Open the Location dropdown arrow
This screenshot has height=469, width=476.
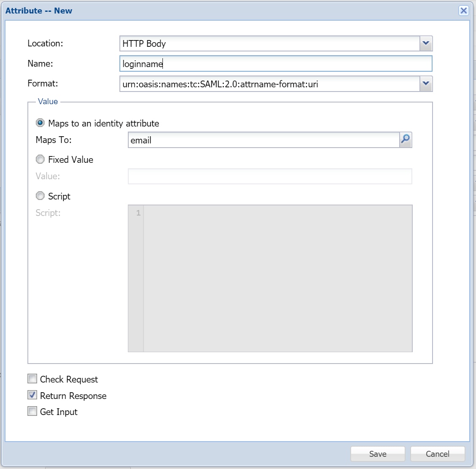(x=426, y=43)
